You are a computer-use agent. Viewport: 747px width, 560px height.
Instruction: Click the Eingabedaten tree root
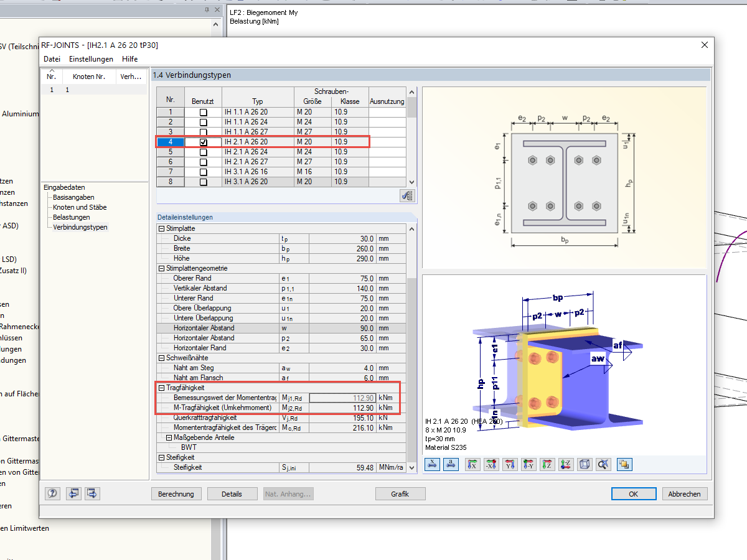tap(64, 187)
